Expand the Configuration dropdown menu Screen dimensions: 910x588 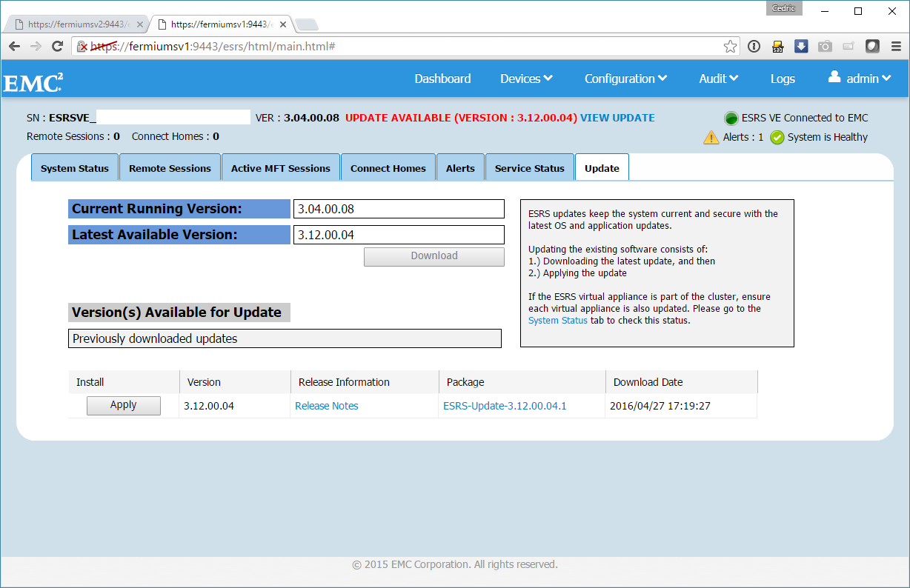click(x=625, y=78)
